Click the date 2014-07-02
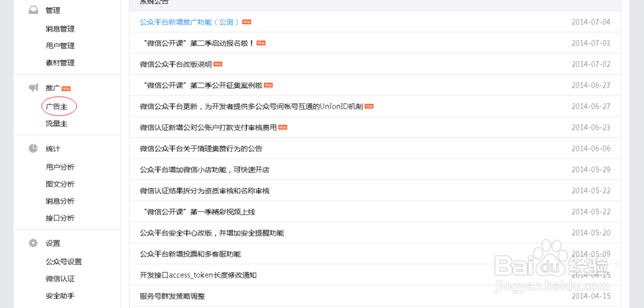The height and width of the screenshot is (308, 644). [591, 64]
